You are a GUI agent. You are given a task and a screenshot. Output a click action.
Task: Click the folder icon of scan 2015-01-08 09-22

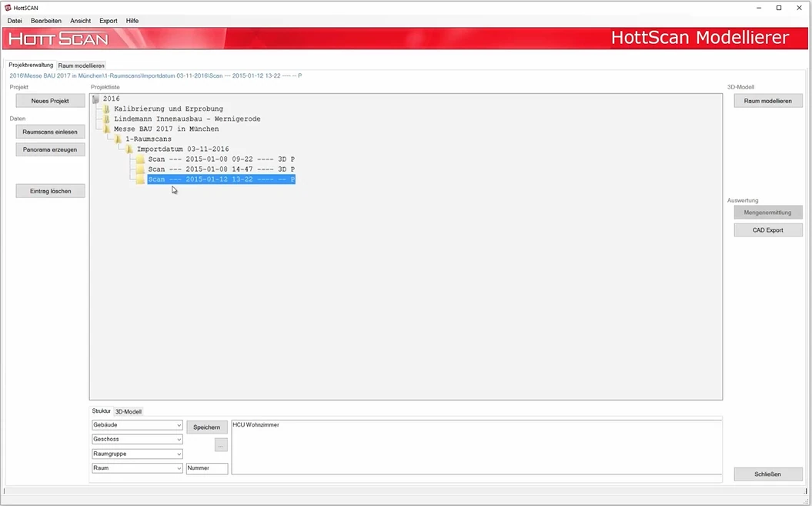(140, 159)
